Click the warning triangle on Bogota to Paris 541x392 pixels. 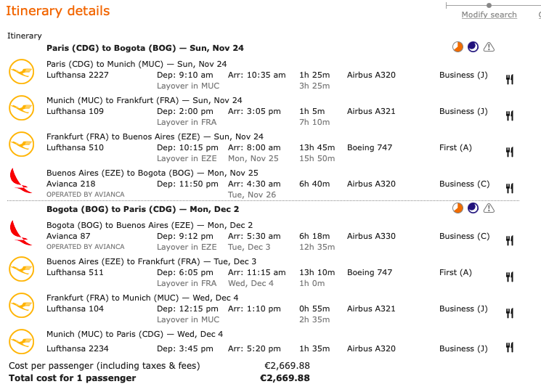coord(489,208)
